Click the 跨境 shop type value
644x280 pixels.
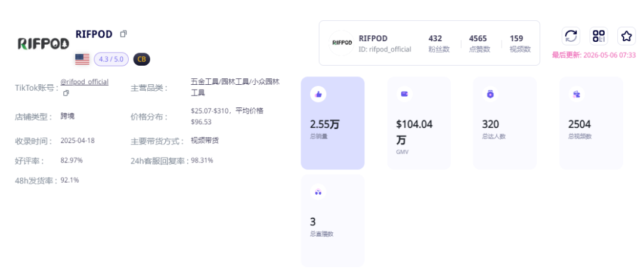click(x=67, y=116)
